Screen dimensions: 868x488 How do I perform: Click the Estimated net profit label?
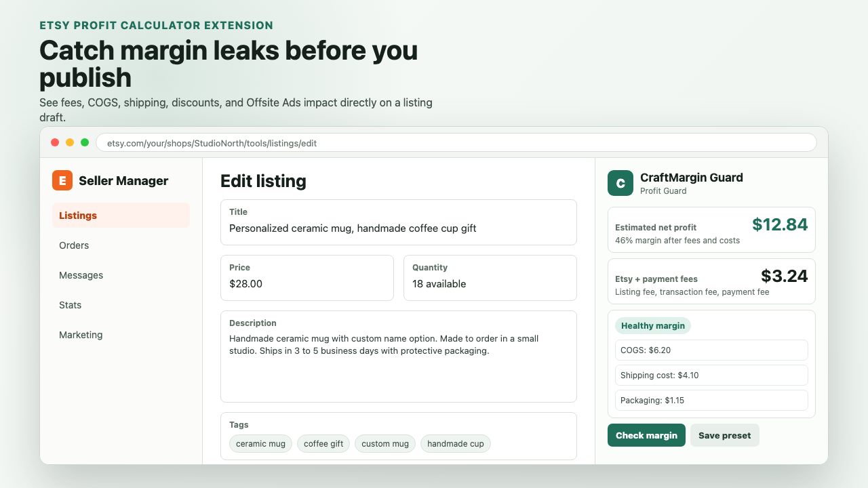click(656, 228)
